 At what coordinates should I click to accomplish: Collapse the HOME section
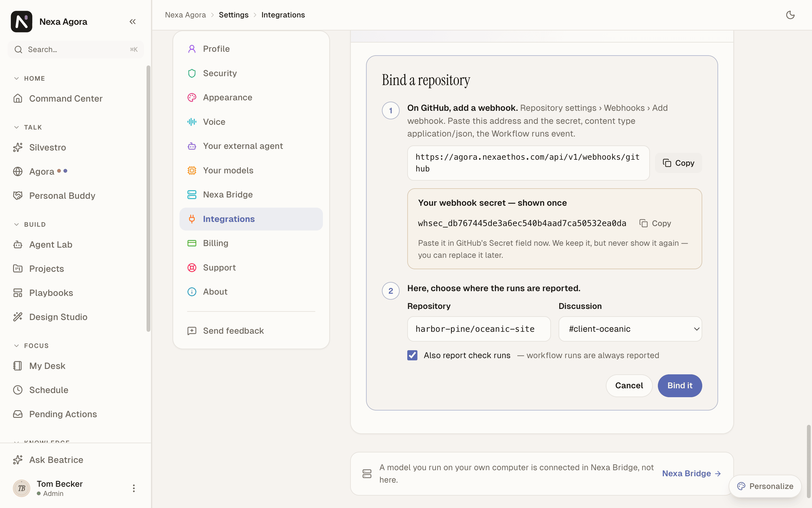(29, 78)
